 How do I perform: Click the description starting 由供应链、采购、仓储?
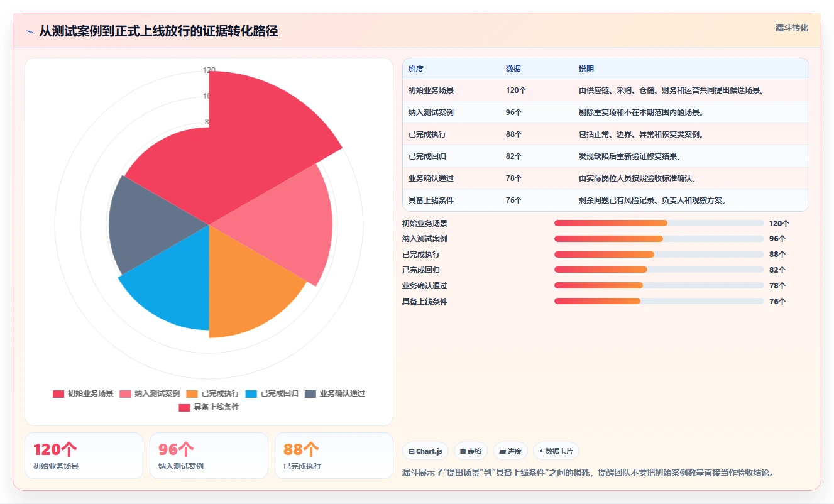coord(671,90)
